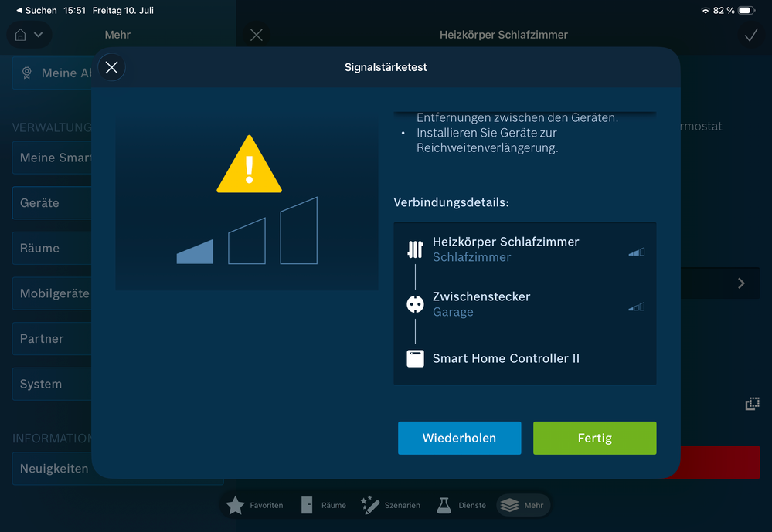Select the Mehr tab in bottom bar
This screenshot has width=772, height=532.
click(x=523, y=506)
